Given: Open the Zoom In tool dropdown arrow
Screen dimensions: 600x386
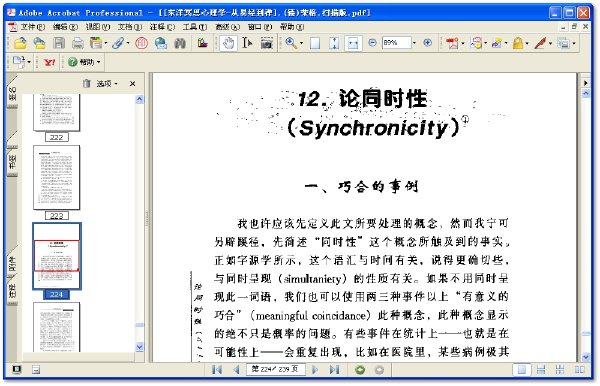Looking at the screenshot, I should pyautogui.click(x=301, y=43).
